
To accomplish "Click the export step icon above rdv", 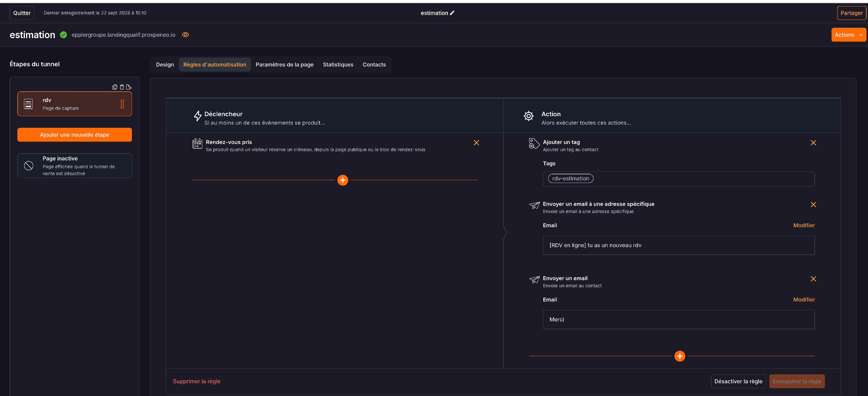I will coord(129,87).
